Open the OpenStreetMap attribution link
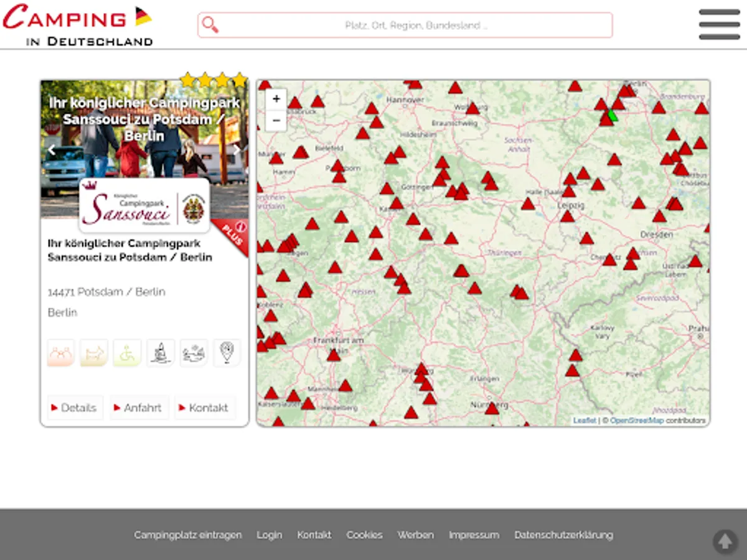The image size is (747, 560). (x=637, y=421)
